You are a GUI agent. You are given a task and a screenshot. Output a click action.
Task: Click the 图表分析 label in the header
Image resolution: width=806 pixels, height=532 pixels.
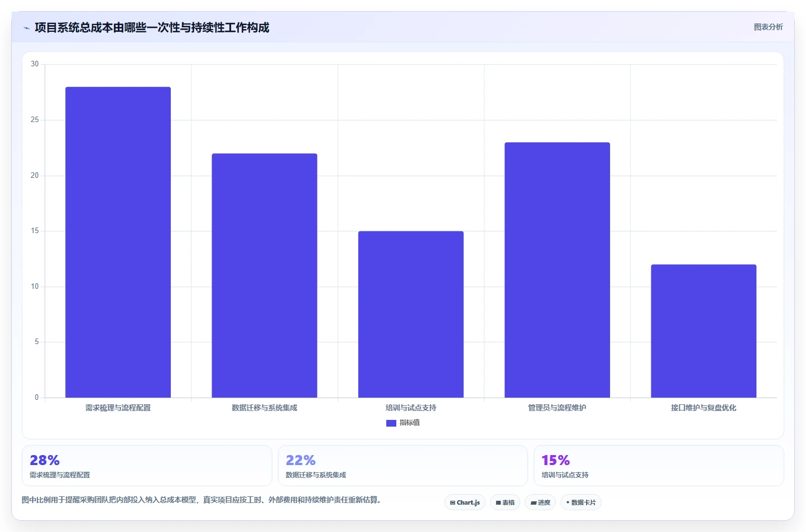tap(768, 27)
